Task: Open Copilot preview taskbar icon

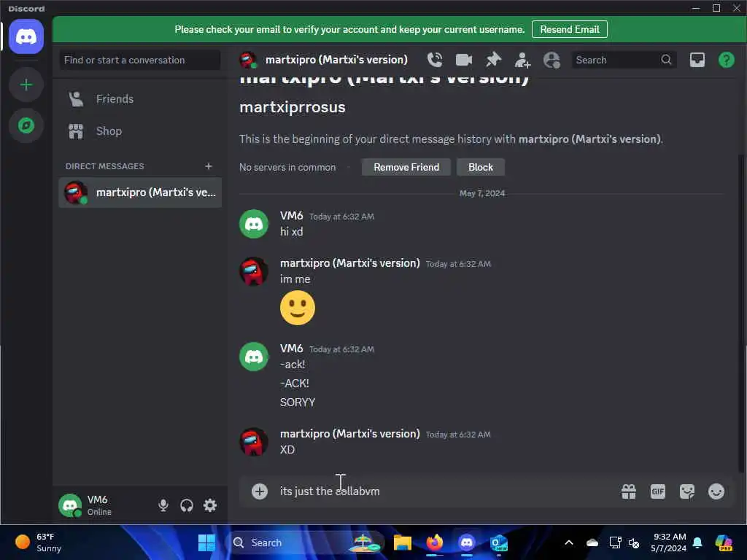Action: point(724,542)
